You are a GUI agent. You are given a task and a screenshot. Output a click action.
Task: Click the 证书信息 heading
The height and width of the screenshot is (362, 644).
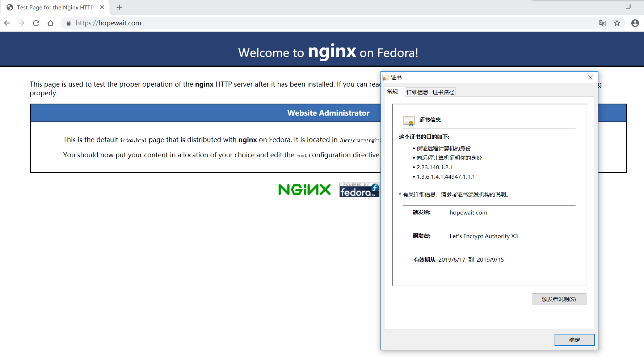(430, 120)
